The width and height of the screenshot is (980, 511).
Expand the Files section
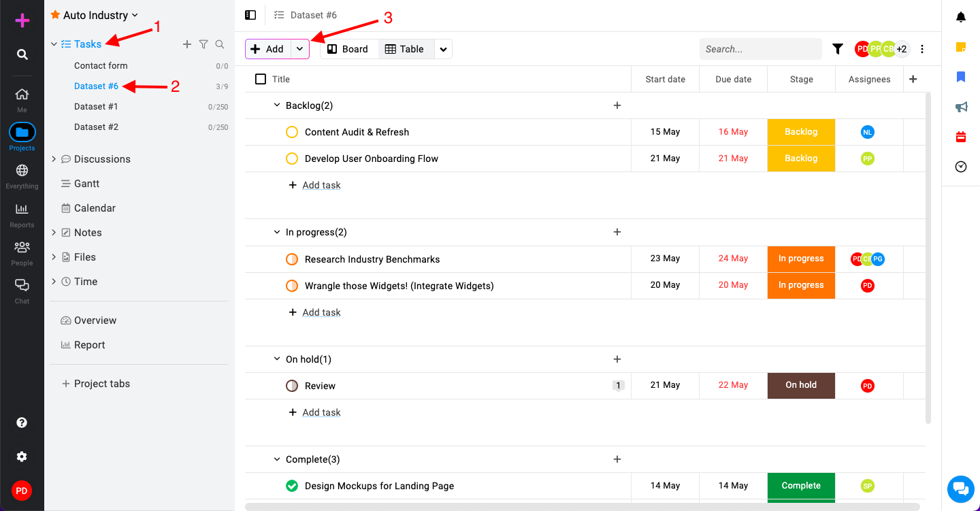point(54,257)
